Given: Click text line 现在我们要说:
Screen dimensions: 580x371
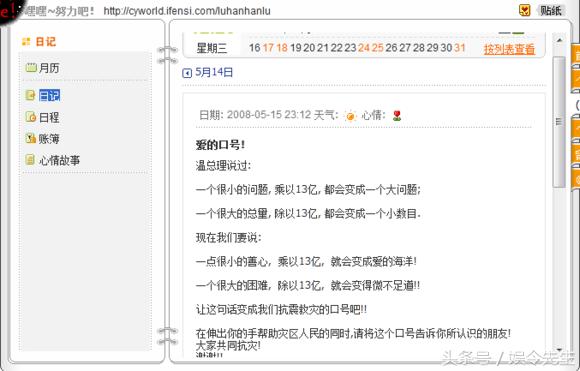Looking at the screenshot, I should point(228,237).
